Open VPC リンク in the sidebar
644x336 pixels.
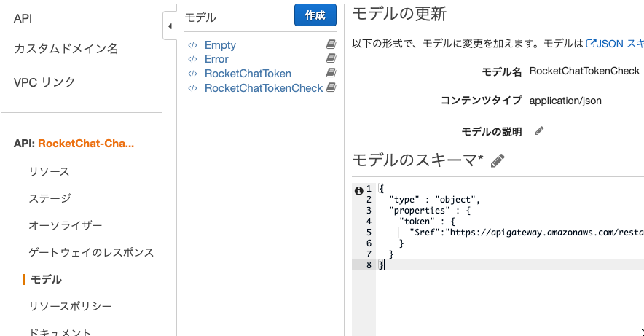coord(44,82)
